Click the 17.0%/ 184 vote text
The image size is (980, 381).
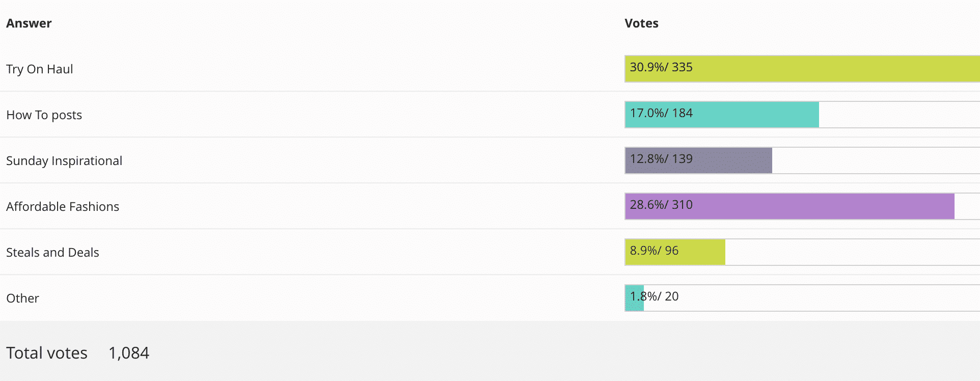[661, 113]
